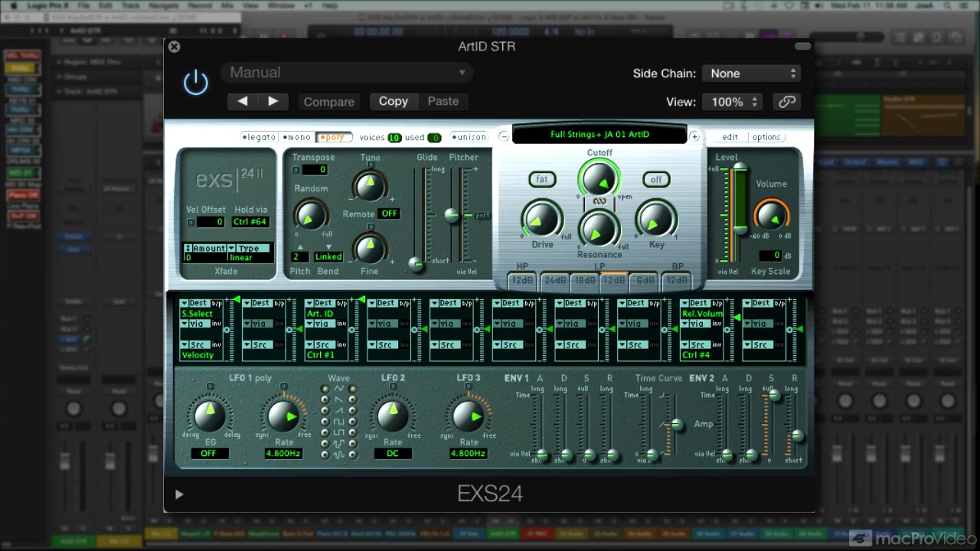Click the LFO 1 EG decay/delay knob
This screenshot has height=551, width=980.
(x=209, y=416)
